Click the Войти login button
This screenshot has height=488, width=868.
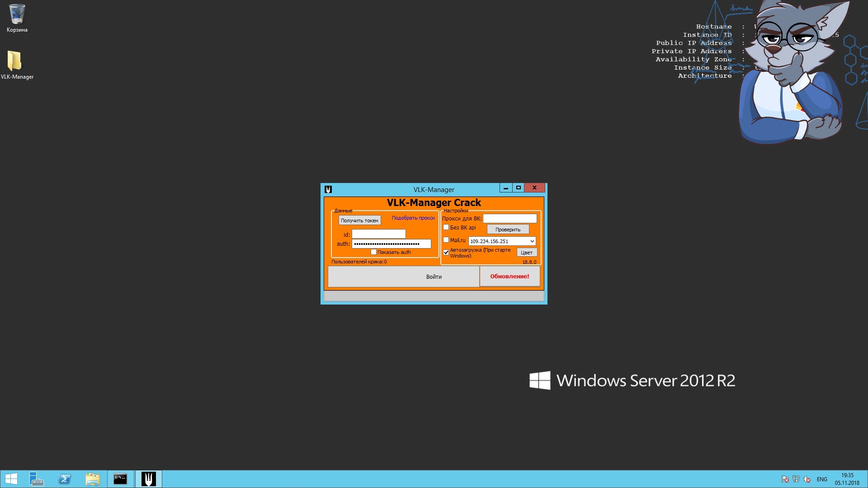coord(404,277)
